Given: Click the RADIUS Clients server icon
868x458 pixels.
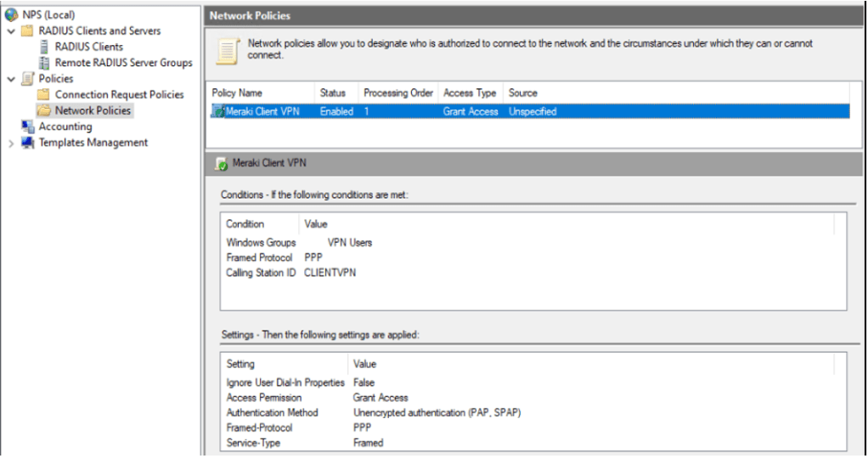Looking at the screenshot, I should tap(44, 47).
